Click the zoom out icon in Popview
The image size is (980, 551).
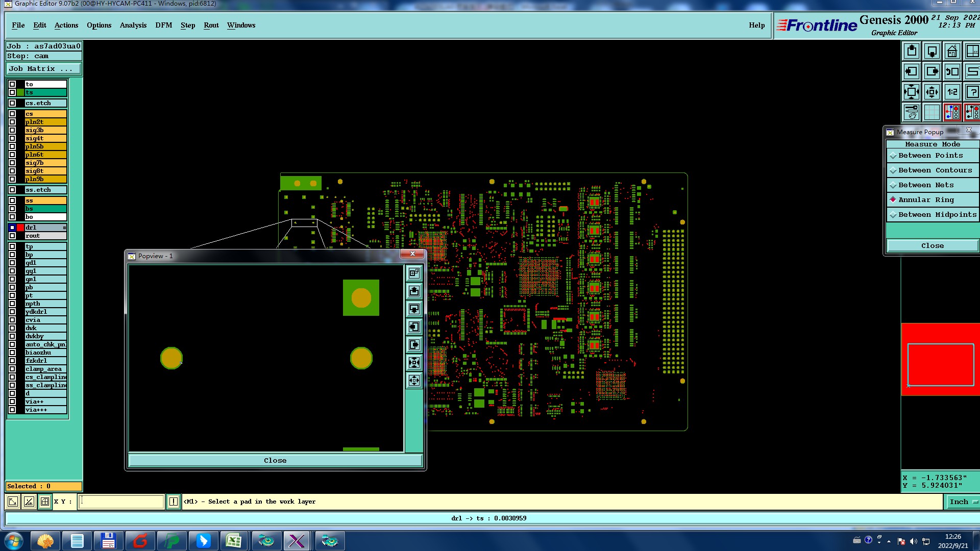[x=414, y=381]
